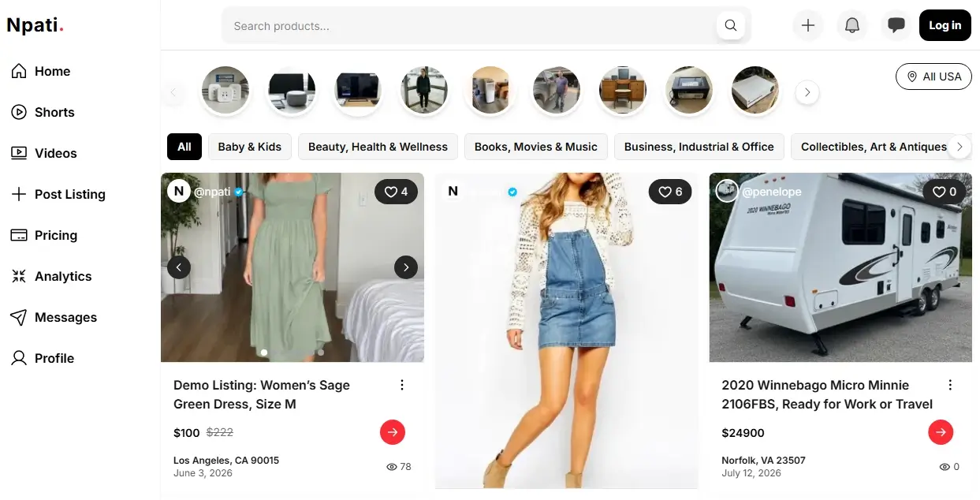
Task: Favorite the Winnebago listing heart
Action: (x=945, y=192)
